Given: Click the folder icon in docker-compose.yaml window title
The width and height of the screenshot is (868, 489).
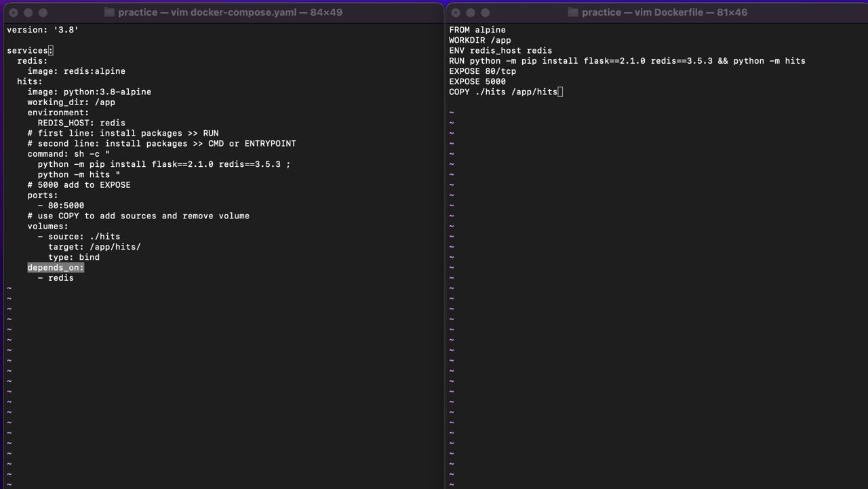Looking at the screenshot, I should [110, 12].
